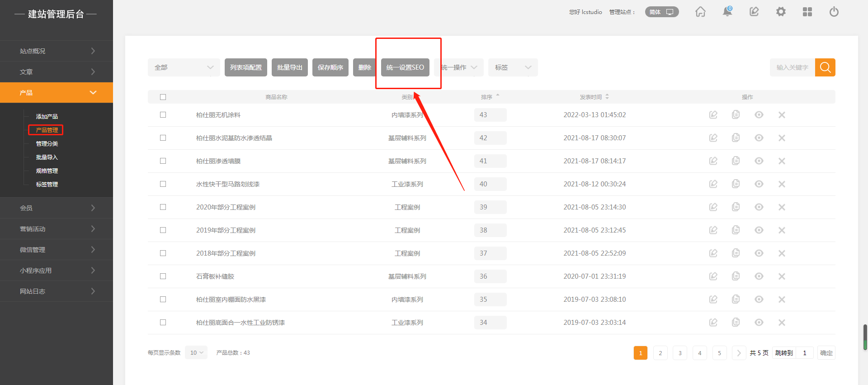Tick the checkbox for 水性快干型马路划线漆

(163, 184)
